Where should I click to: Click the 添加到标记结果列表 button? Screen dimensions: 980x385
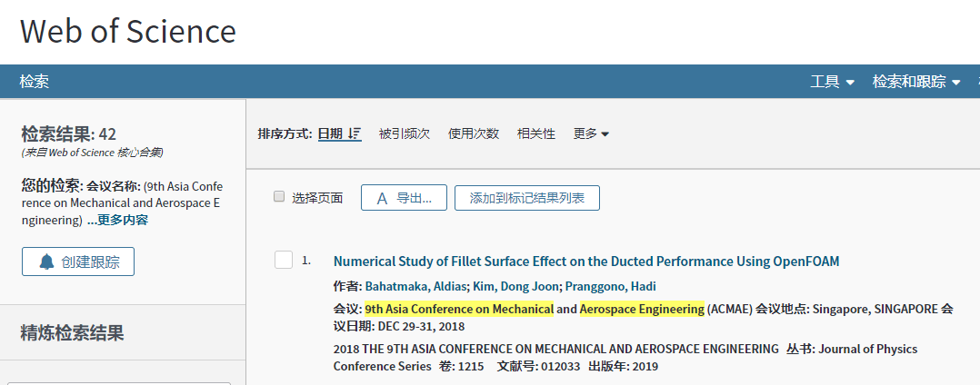point(527,198)
